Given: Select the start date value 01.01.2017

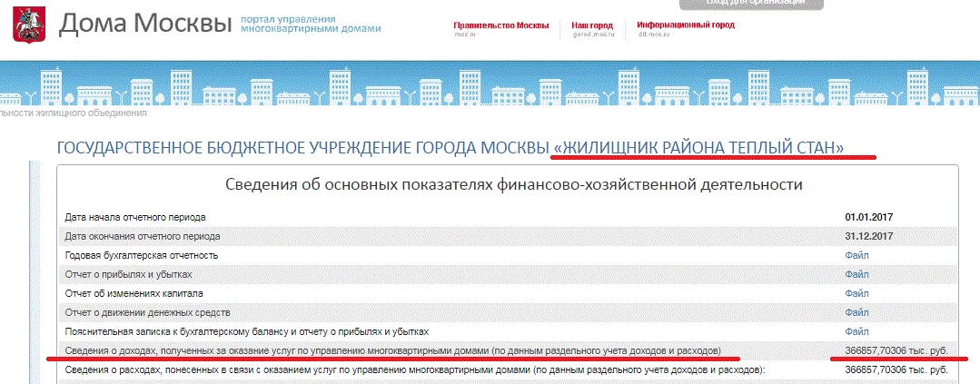Looking at the screenshot, I should (x=869, y=217).
